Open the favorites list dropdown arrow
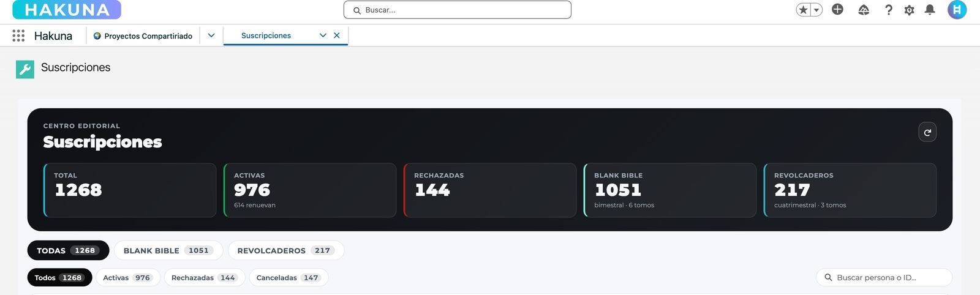 (816, 10)
